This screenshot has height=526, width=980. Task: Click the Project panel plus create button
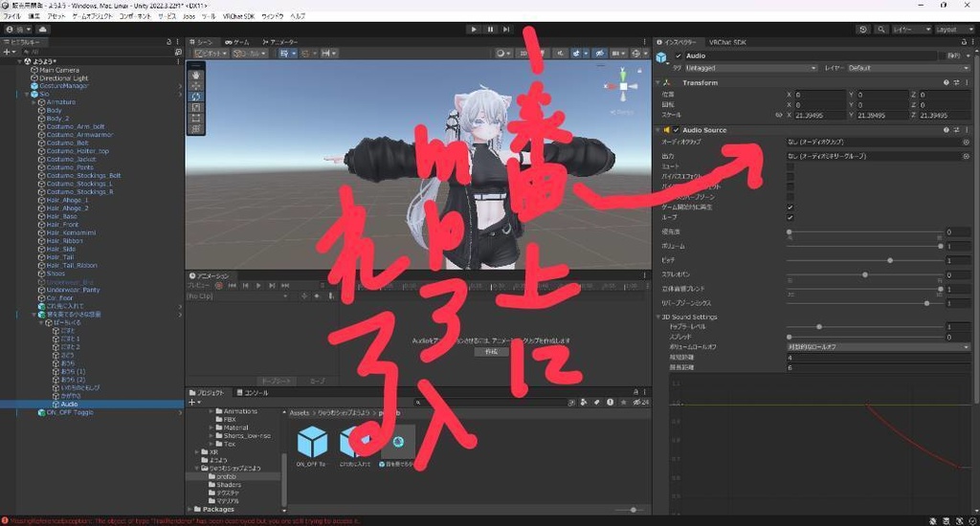coord(194,403)
